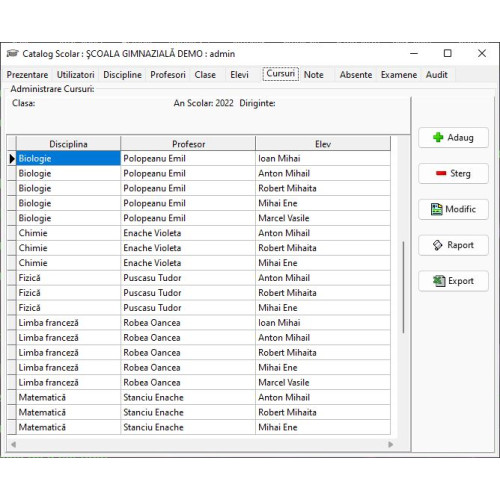
Task: Click the vertical scrollbar thumb of the table
Action: [403, 287]
